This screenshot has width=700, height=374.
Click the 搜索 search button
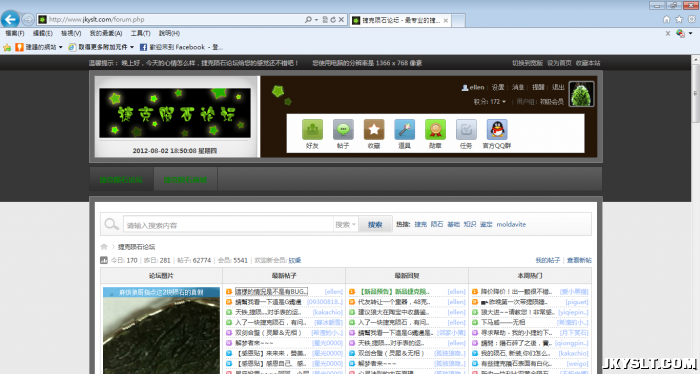[375, 224]
